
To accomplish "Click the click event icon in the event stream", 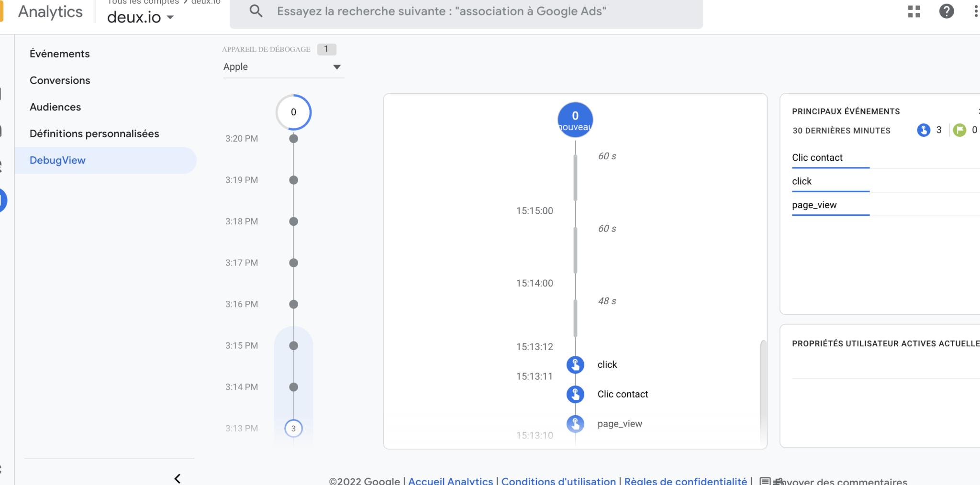I will (x=575, y=364).
